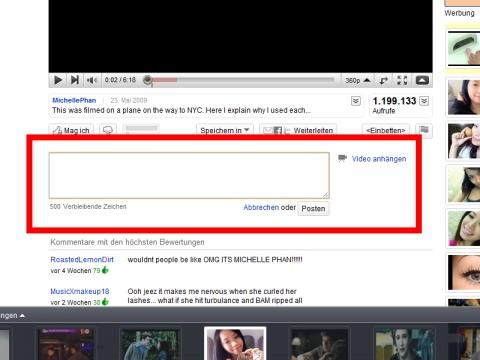Click '500 Verbleibende Zeichen' counter text

[88, 207]
